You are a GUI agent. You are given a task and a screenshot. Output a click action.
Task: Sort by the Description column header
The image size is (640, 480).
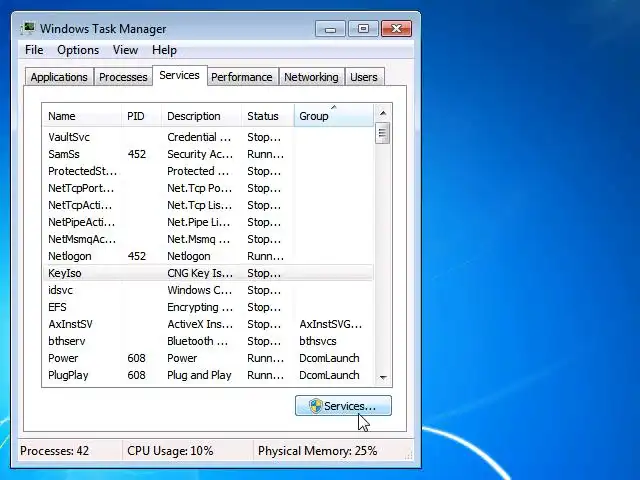click(x=201, y=116)
